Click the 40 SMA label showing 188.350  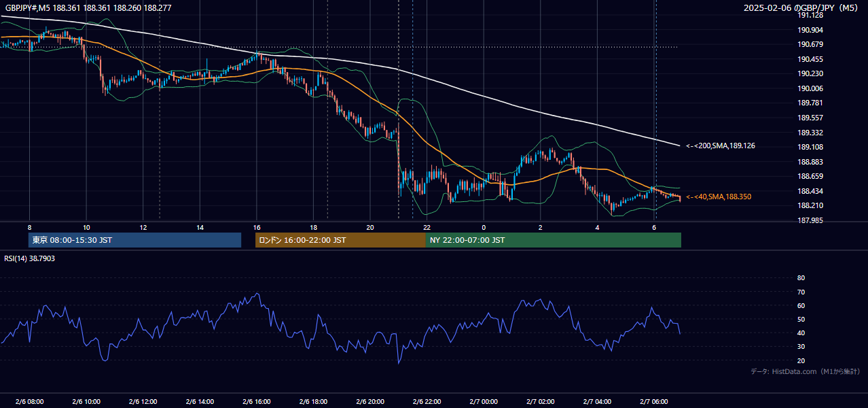(x=719, y=197)
